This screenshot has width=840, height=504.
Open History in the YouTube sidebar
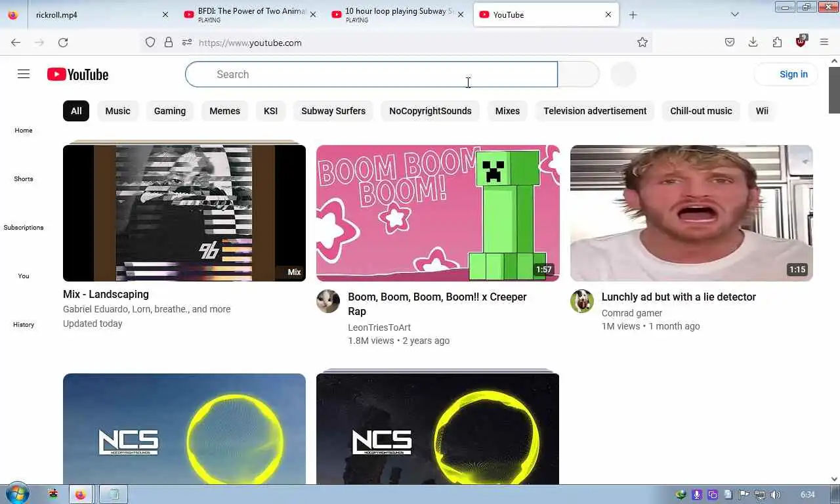coord(24,324)
